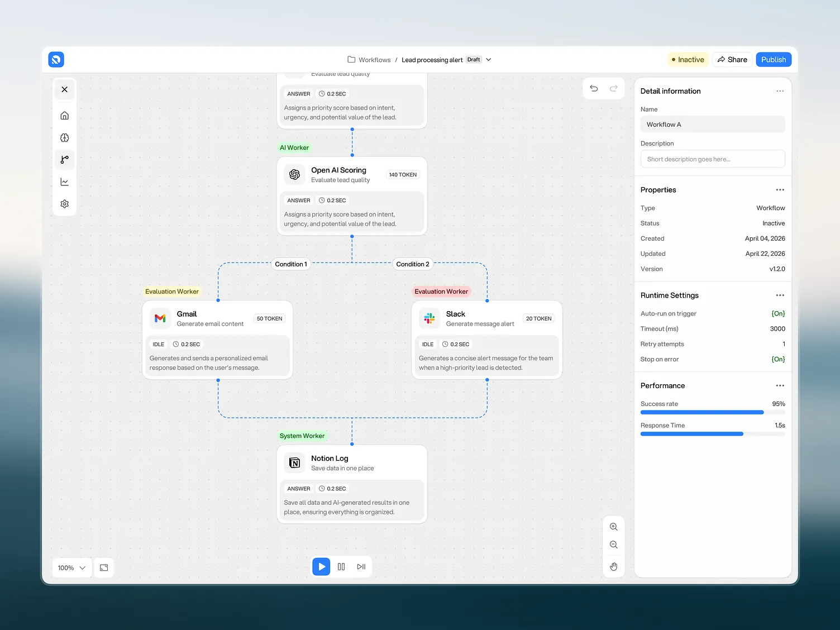Click the Timeout value 3000

777,329
